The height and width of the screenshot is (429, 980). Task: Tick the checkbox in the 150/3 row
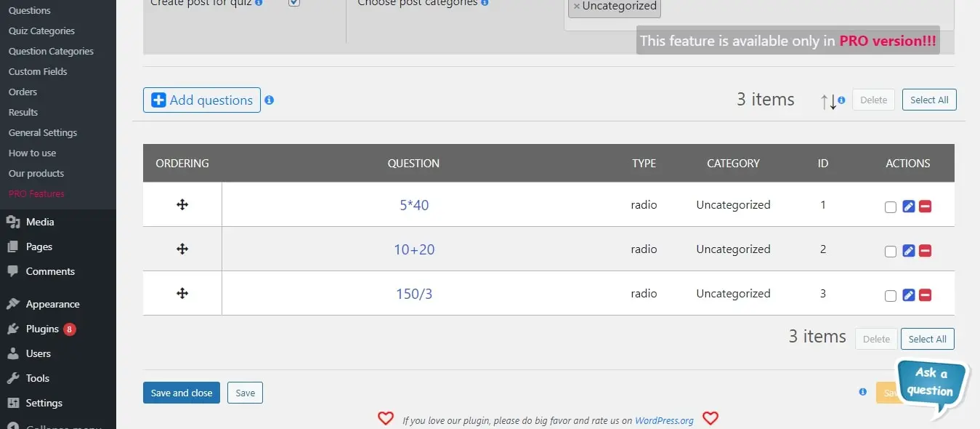click(891, 296)
